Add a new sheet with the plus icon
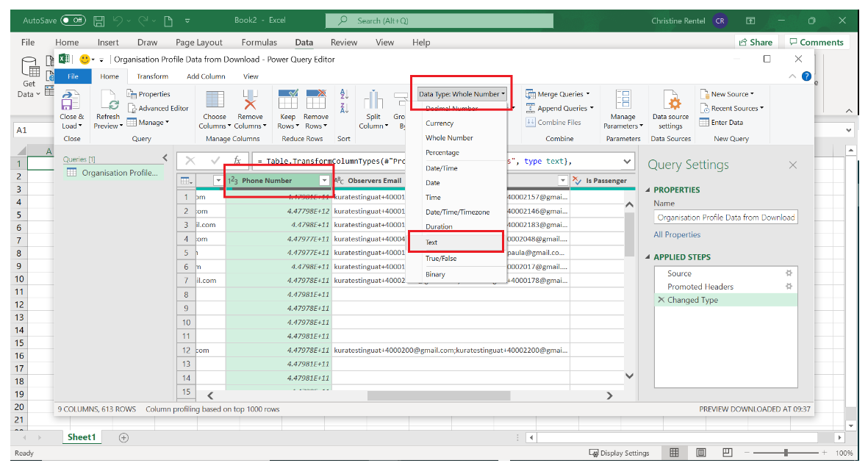Viewport: 868px width, 474px height. coord(124,437)
